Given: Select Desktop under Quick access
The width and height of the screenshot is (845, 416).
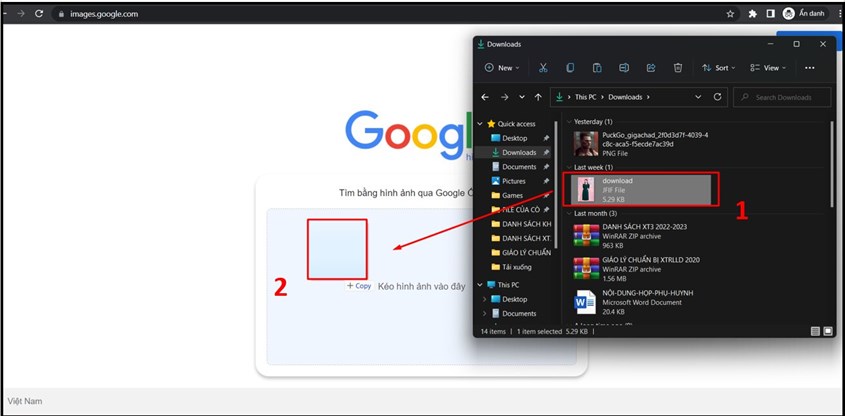Looking at the screenshot, I should 514,138.
